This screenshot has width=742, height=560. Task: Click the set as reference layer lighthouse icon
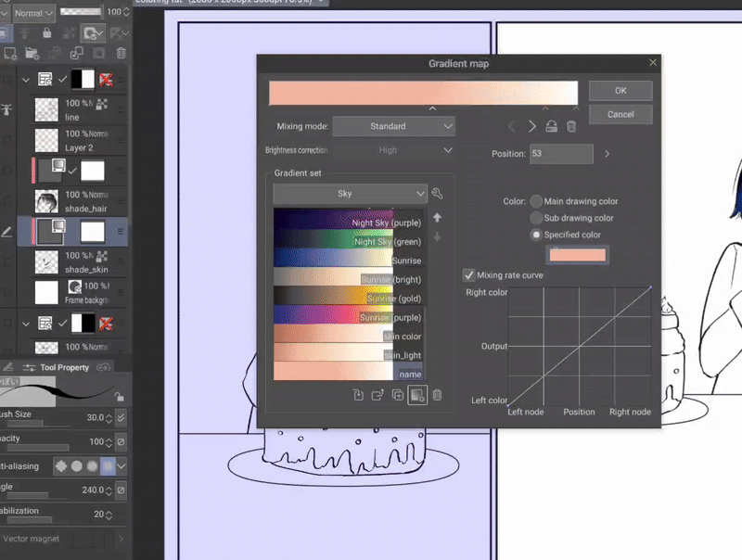[24, 32]
